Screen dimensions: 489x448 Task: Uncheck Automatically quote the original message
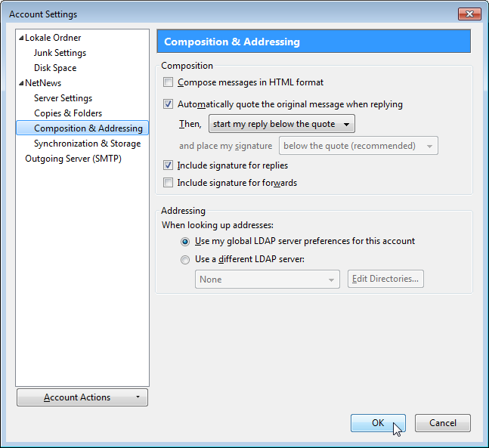point(169,104)
